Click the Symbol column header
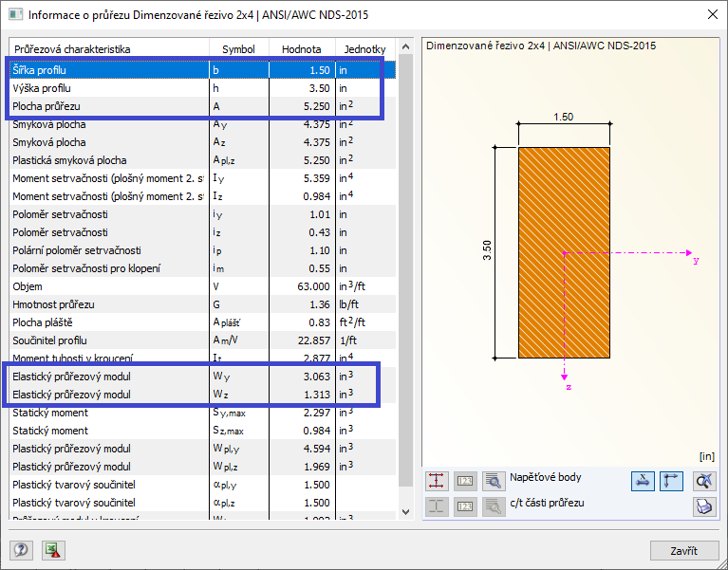 (238, 49)
